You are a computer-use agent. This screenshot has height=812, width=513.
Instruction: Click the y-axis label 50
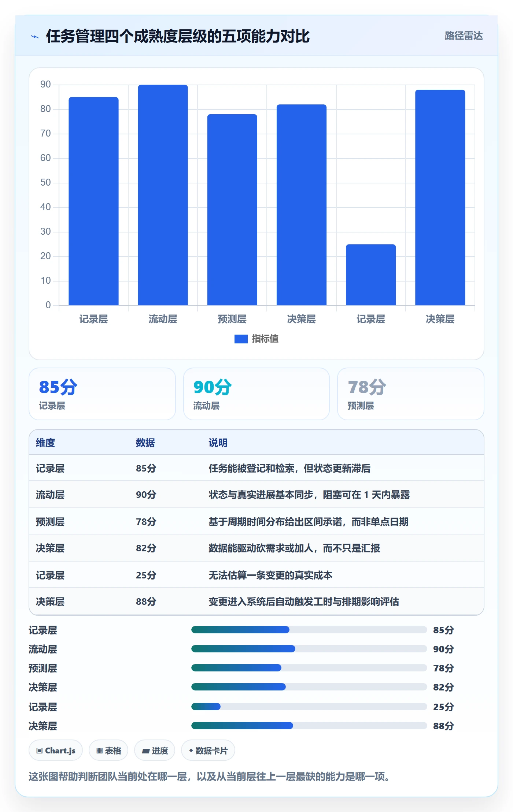tap(45, 183)
